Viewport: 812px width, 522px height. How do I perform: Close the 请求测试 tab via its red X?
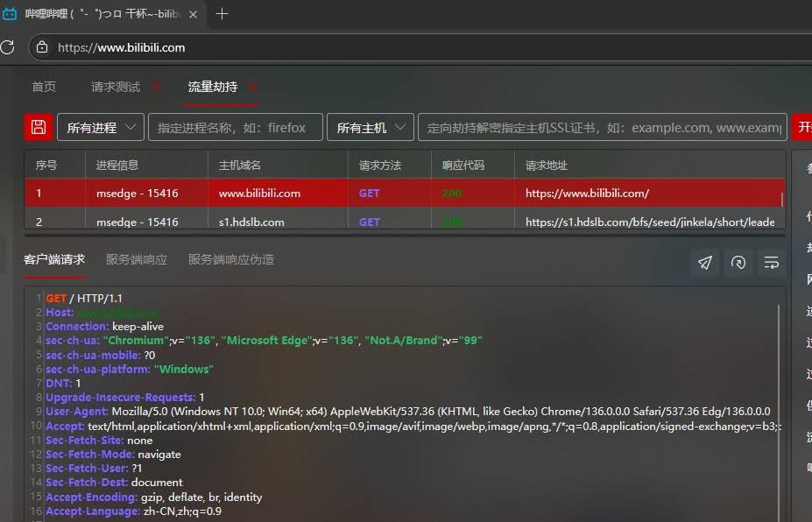(x=155, y=87)
